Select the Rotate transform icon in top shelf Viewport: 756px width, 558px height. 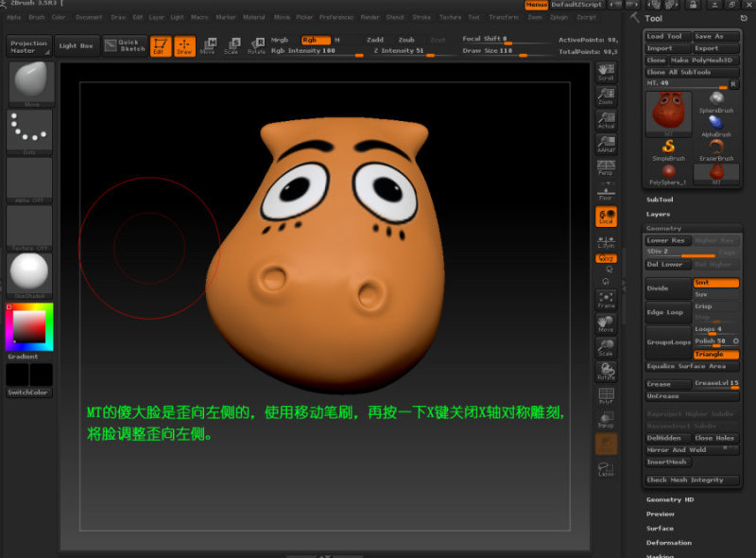[256, 45]
